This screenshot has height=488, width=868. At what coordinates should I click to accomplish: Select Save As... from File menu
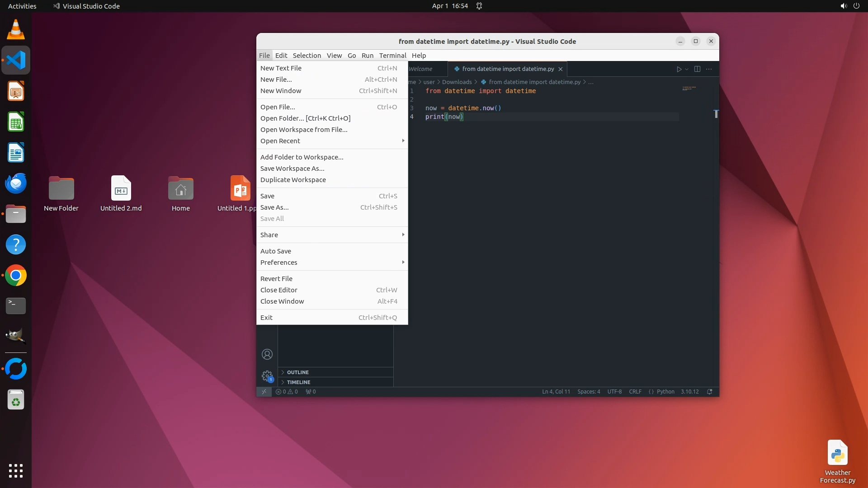(x=274, y=207)
